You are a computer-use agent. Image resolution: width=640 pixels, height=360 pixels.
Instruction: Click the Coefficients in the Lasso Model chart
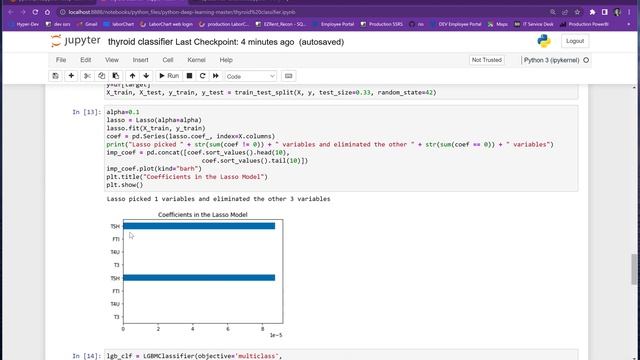[x=197, y=274]
